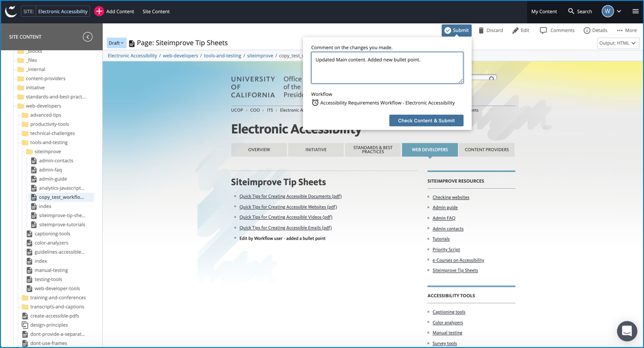Click the tools-and-testing breadcrumb link
The width and height of the screenshot is (644, 348).
(x=223, y=56)
